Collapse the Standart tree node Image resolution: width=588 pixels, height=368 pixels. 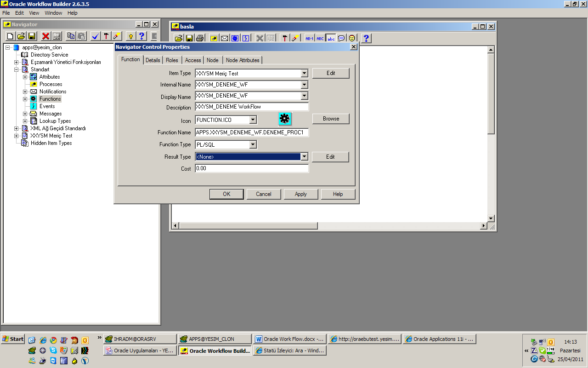pyautogui.click(x=17, y=69)
